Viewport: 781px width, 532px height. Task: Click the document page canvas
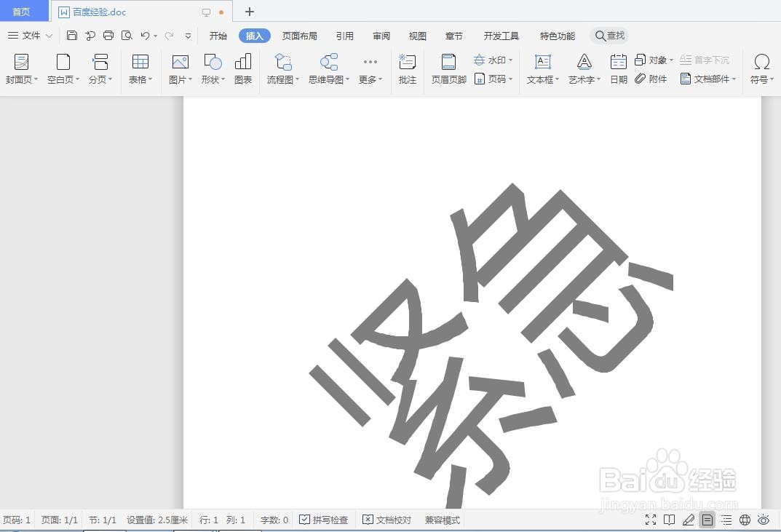coord(472,303)
